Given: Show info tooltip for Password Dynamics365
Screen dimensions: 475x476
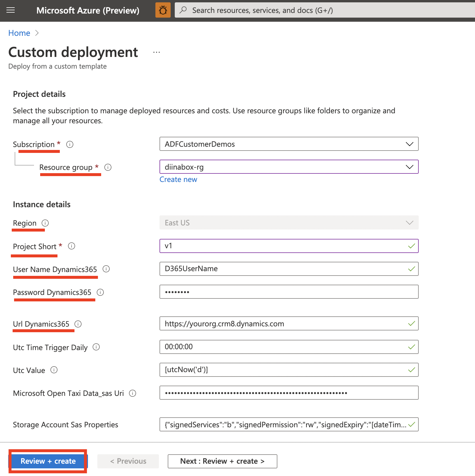Looking at the screenshot, I should click(100, 292).
